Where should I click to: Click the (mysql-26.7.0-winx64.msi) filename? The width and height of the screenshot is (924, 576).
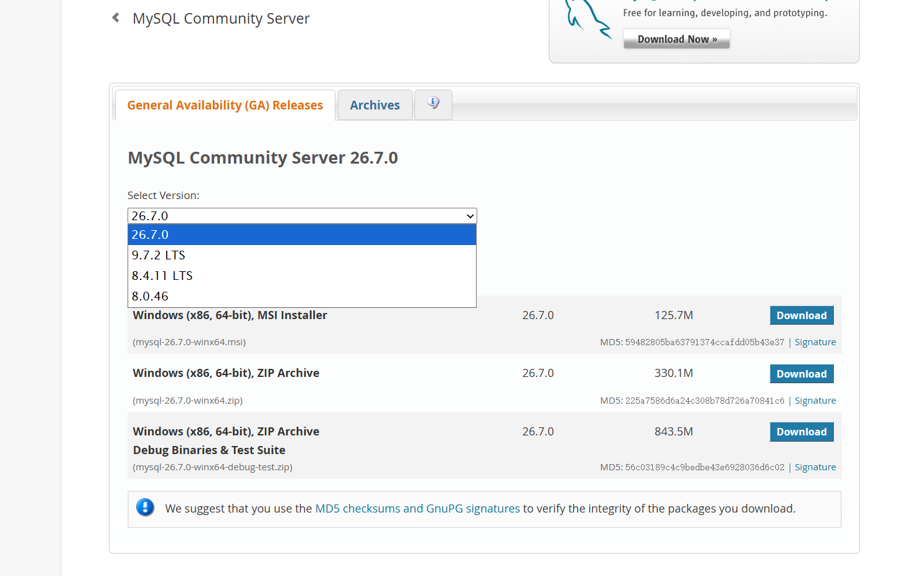coord(189,342)
